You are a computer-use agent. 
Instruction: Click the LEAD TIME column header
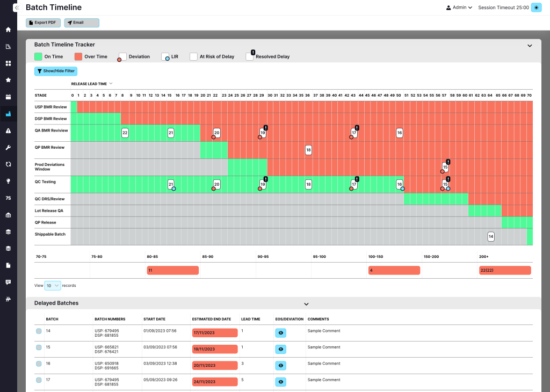[250, 319]
